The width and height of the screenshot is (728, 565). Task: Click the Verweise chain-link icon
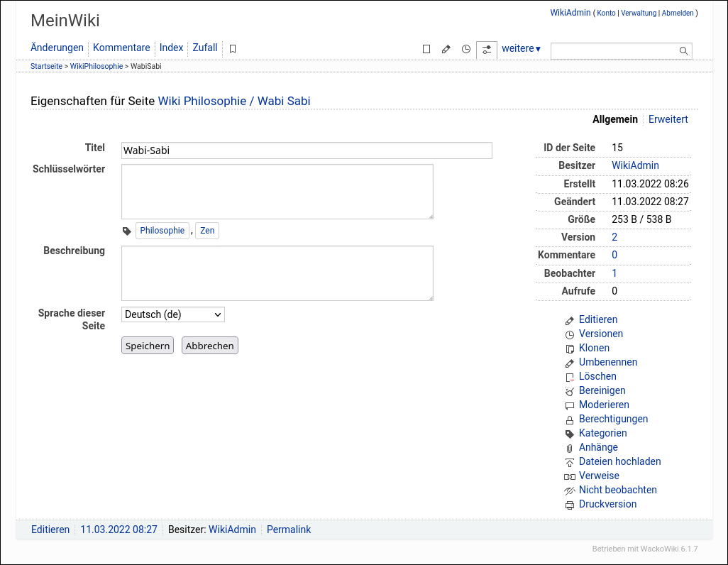569,476
